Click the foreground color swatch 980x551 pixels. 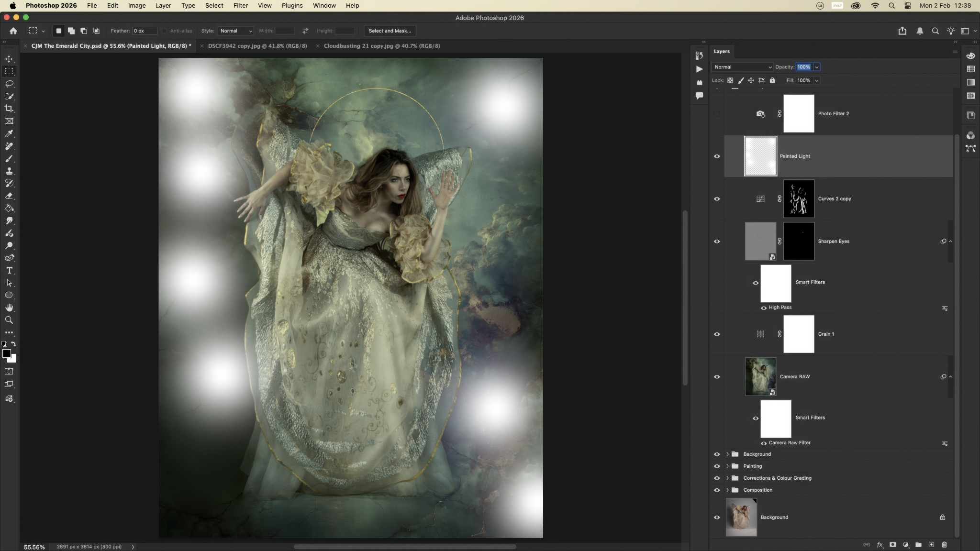point(6,353)
